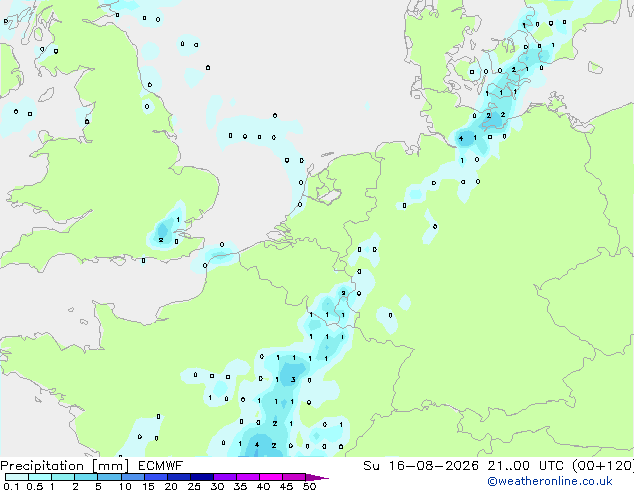Select the 35–40 mm legend swatch
Screen dimensions: 634x490
coord(248,477)
